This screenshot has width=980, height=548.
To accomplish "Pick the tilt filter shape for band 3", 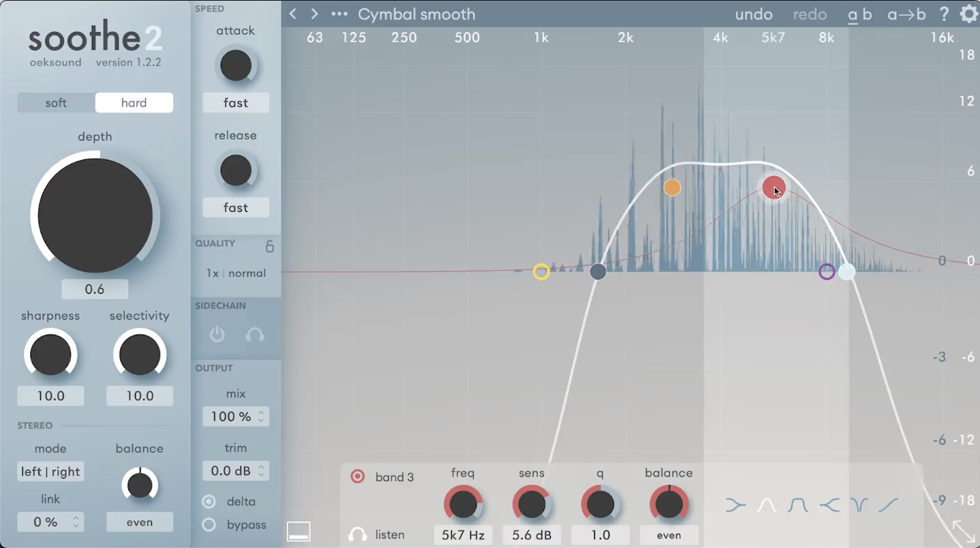I will (889, 506).
